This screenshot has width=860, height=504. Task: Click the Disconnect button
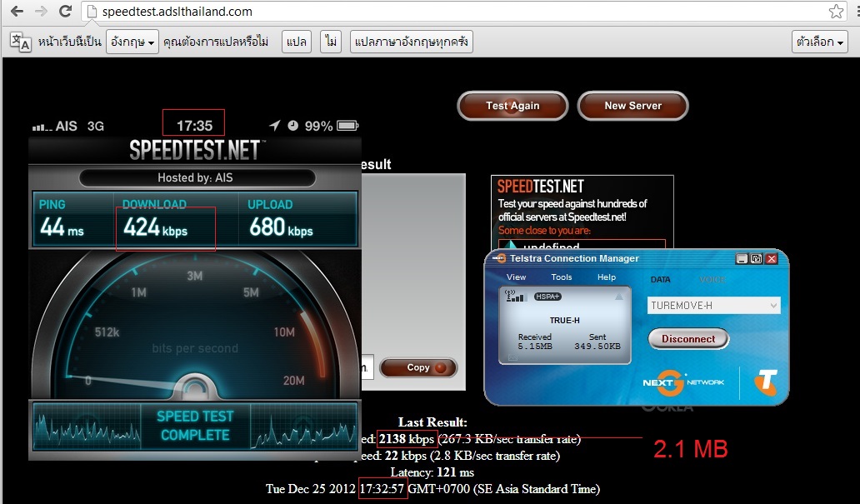(x=688, y=339)
